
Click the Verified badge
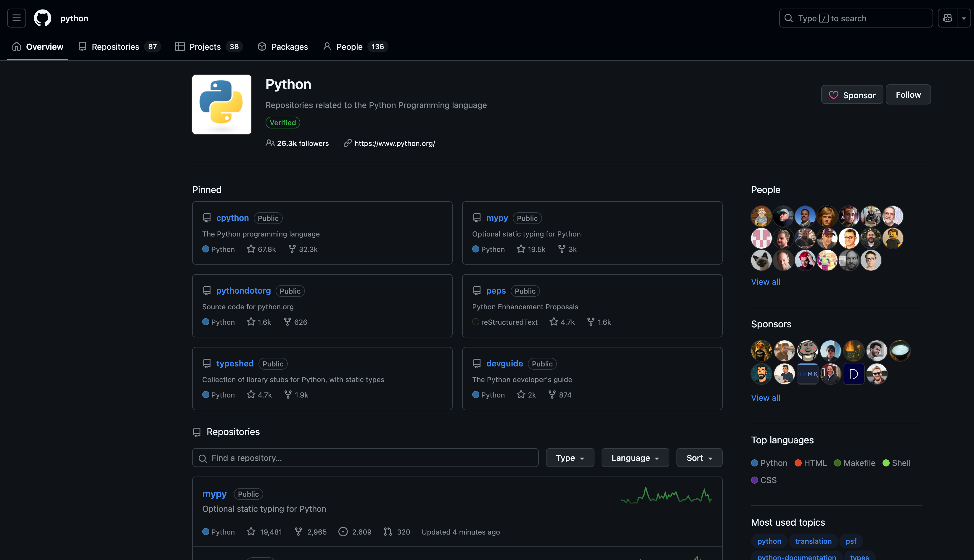tap(283, 122)
